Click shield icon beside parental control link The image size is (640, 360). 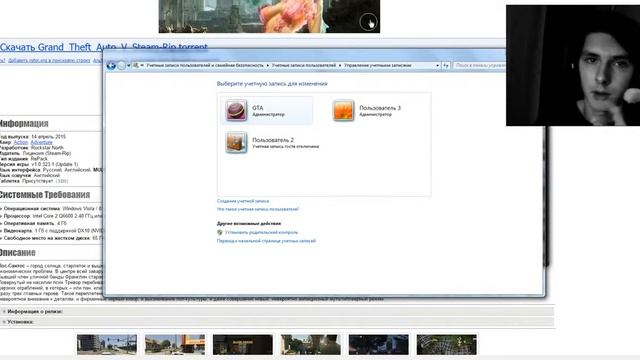[x=220, y=232]
